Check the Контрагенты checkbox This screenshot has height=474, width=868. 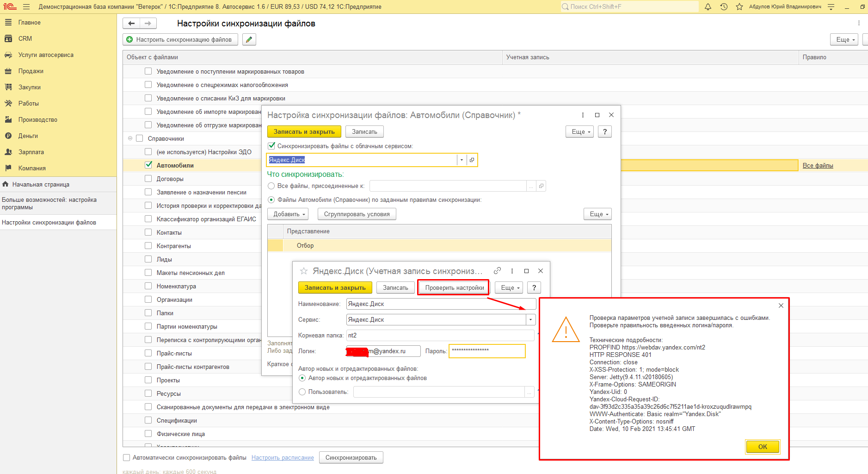coord(148,245)
